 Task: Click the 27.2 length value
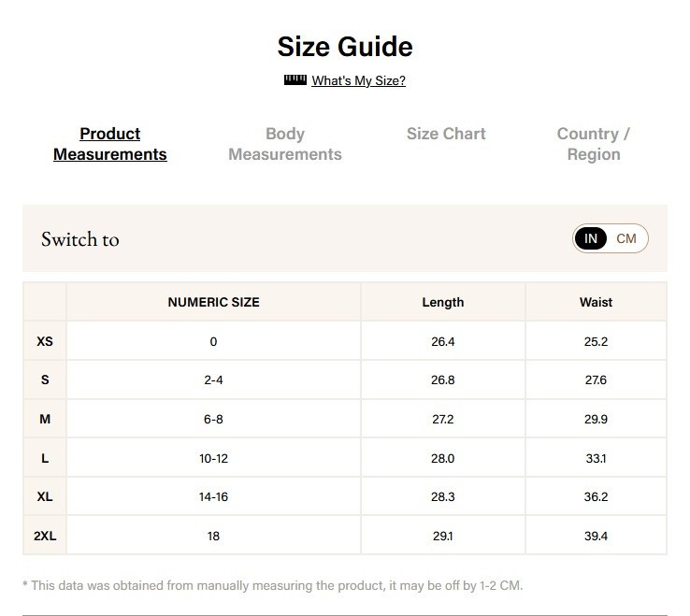(x=442, y=419)
